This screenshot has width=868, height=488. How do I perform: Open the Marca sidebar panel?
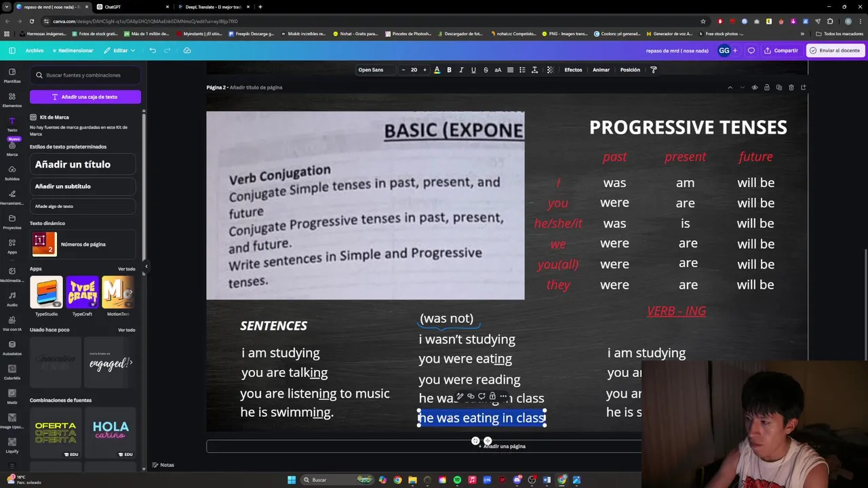(12, 148)
